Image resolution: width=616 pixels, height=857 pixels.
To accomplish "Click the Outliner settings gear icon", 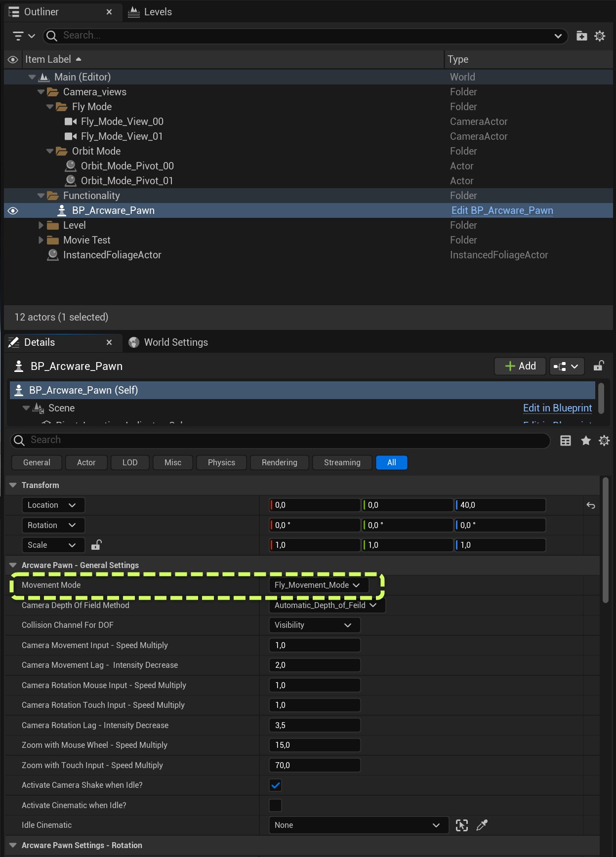I will pyautogui.click(x=600, y=36).
